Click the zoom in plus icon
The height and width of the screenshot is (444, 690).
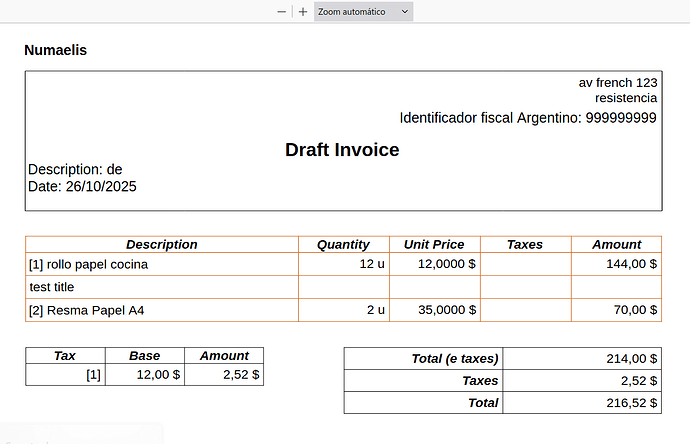pos(303,11)
